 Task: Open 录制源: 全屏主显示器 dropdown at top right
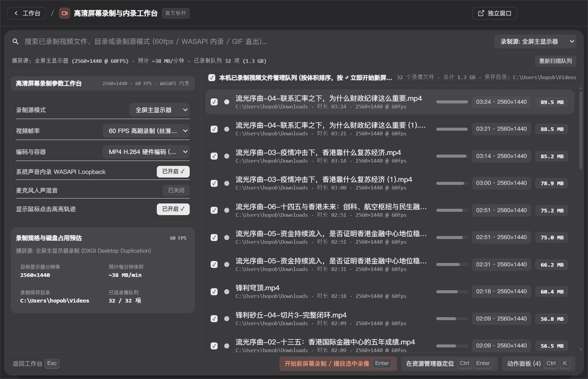[535, 42]
